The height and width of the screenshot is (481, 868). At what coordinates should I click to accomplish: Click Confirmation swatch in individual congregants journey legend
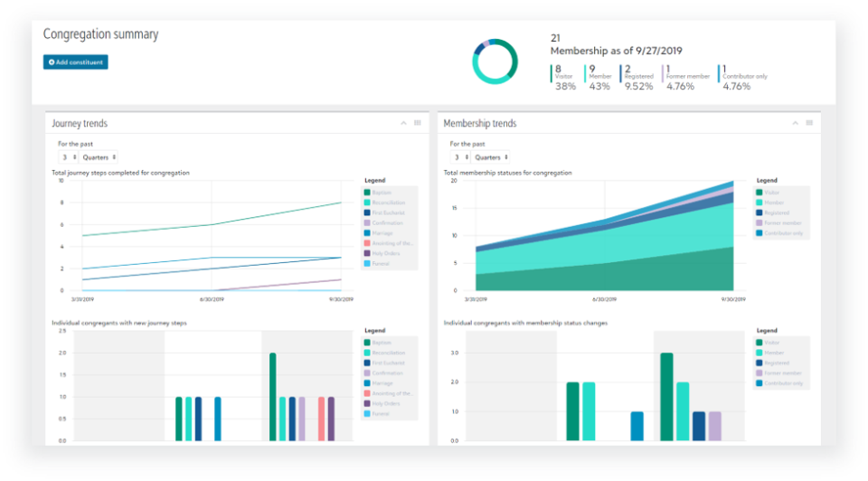(367, 373)
